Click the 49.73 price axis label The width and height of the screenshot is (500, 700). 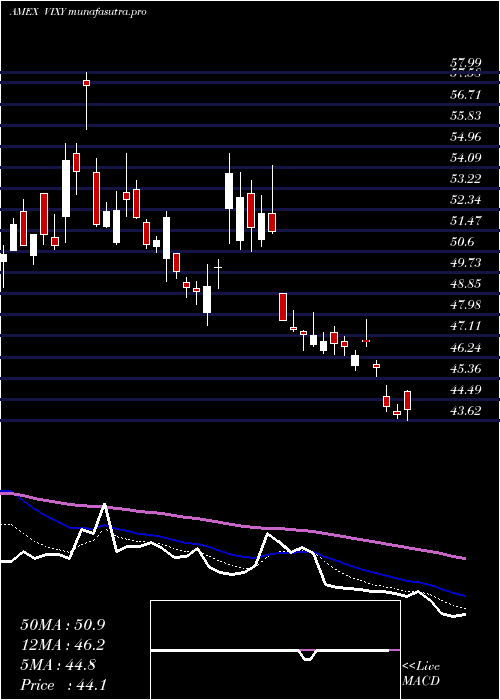coord(466,262)
